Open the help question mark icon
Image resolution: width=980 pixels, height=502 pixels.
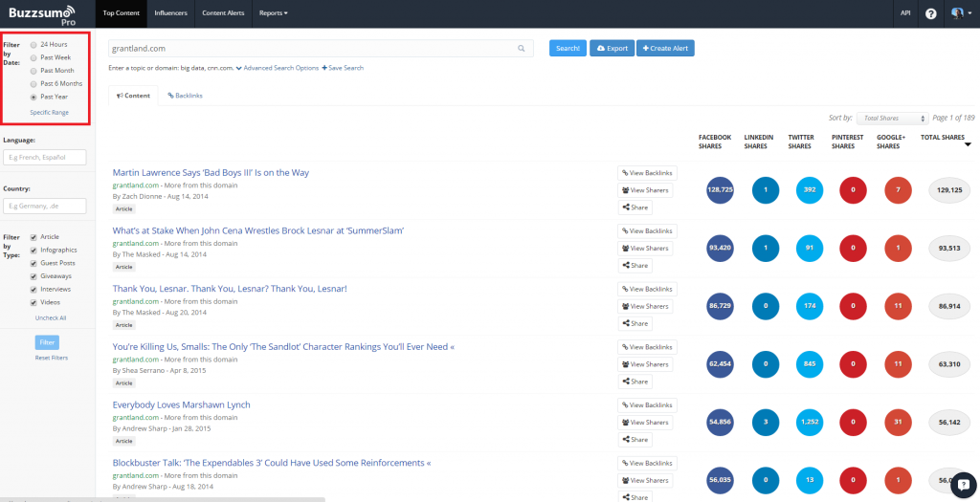[x=930, y=13]
